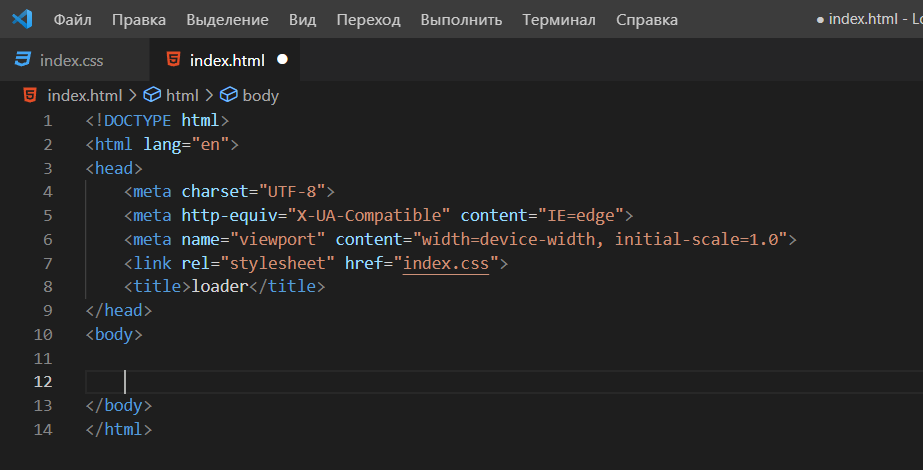Click line number 12 in gutter
The width and height of the screenshot is (923, 470).
[x=43, y=382]
